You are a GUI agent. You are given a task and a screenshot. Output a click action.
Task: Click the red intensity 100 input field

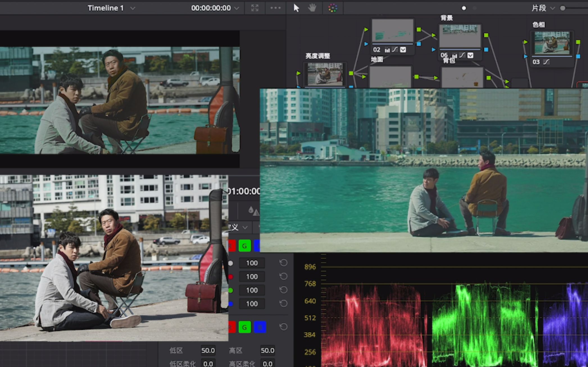[x=252, y=276]
